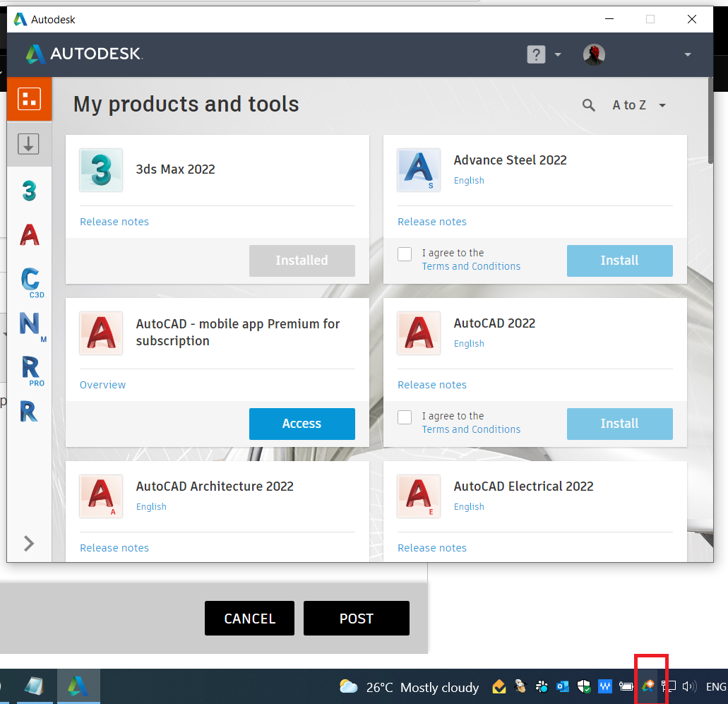Open the profile avatar menu
Image resolution: width=728 pixels, height=704 pixels.
tap(594, 54)
